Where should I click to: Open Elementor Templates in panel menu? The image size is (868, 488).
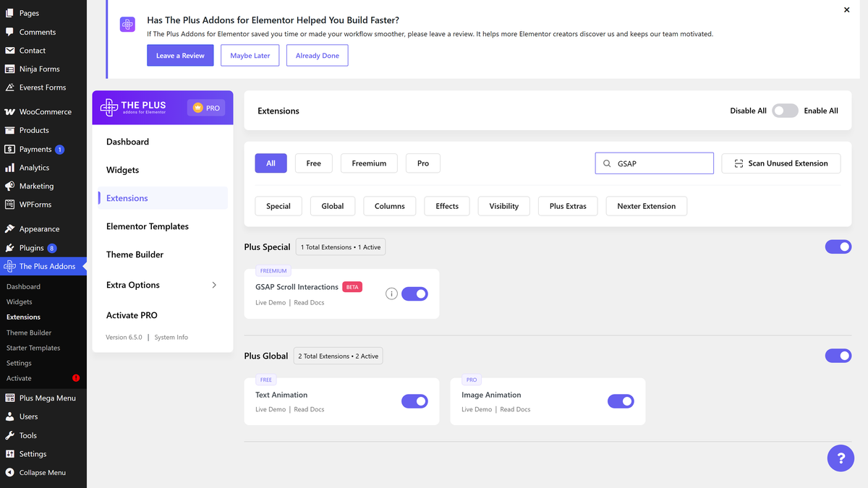[x=148, y=226]
